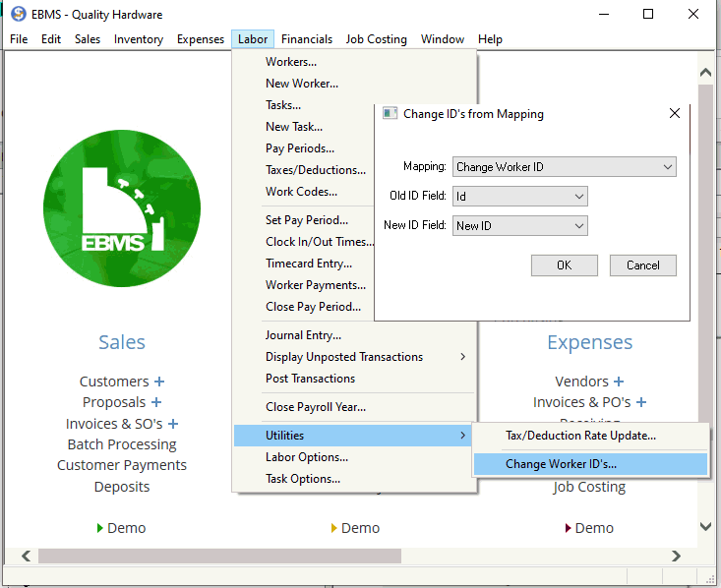This screenshot has width=721, height=588.
Task: Add a new vendor with plus icon
Action: point(619,382)
